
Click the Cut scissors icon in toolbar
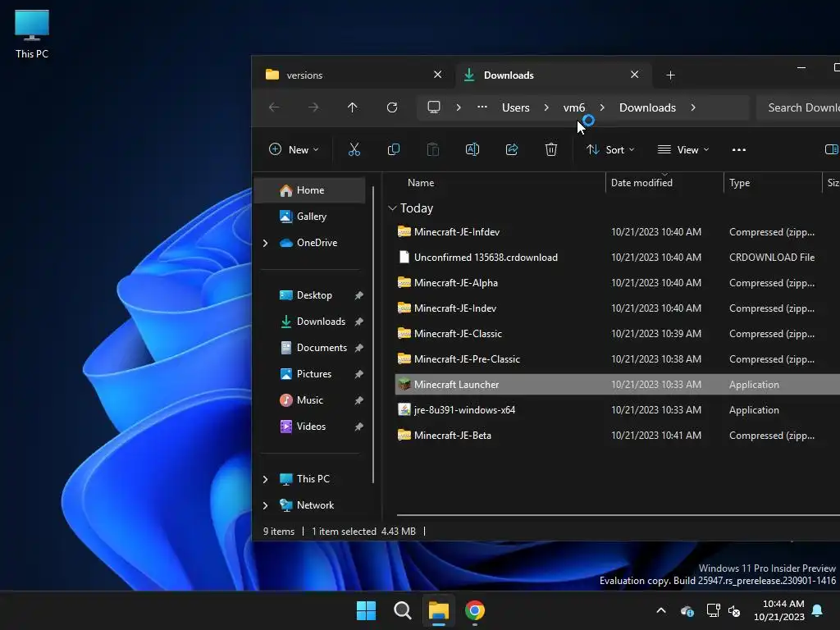coord(354,149)
